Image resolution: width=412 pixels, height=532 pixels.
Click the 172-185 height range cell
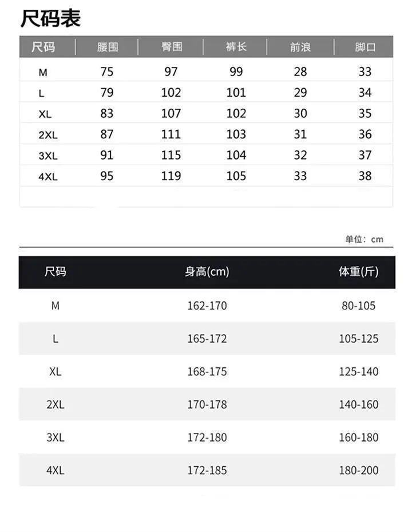[207, 470]
